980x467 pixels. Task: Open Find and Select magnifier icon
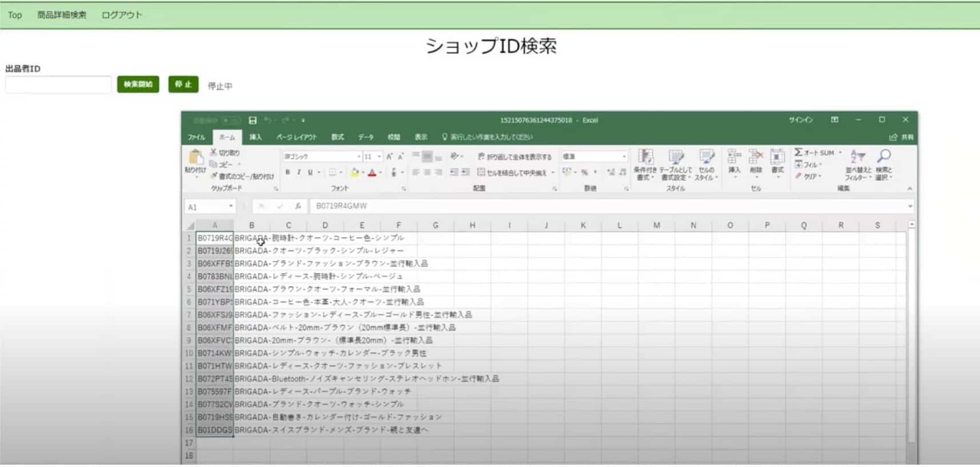click(x=884, y=157)
